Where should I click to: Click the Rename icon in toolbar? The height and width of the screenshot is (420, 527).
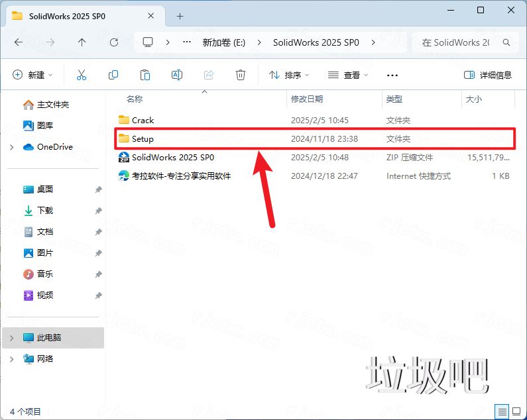(x=177, y=75)
